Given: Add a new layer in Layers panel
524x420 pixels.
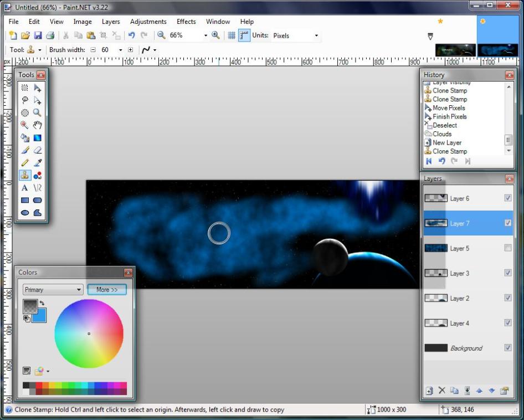Looking at the screenshot, I should point(429,391).
